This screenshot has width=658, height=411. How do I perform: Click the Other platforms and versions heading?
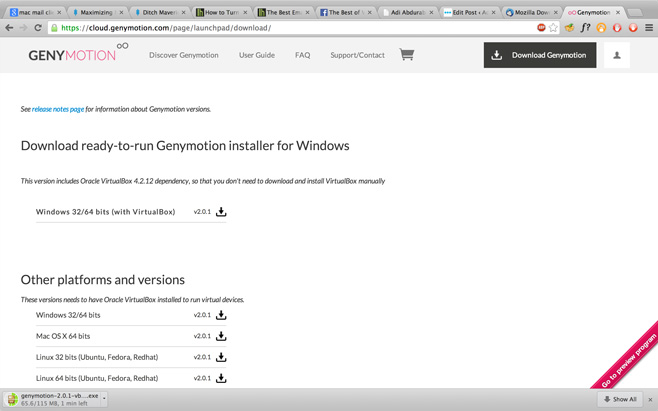tap(103, 280)
